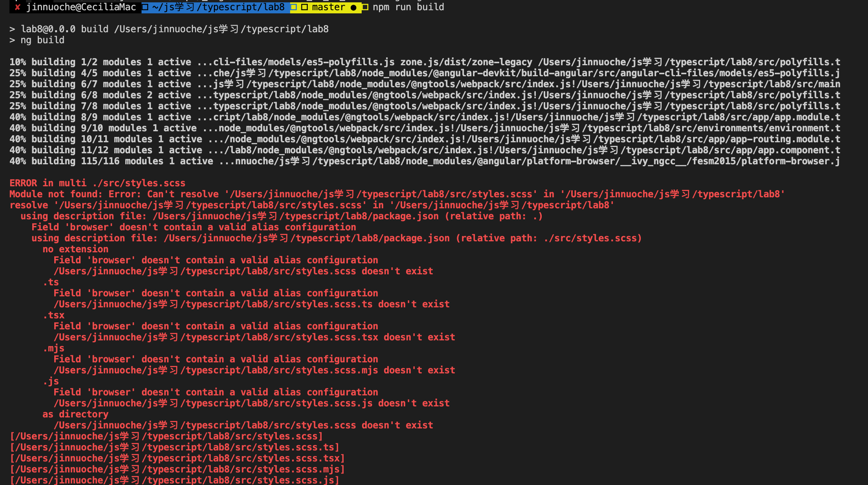Click bracketed path ending 'styles.scss.ts]'
This screenshot has height=485, width=868.
[175, 447]
